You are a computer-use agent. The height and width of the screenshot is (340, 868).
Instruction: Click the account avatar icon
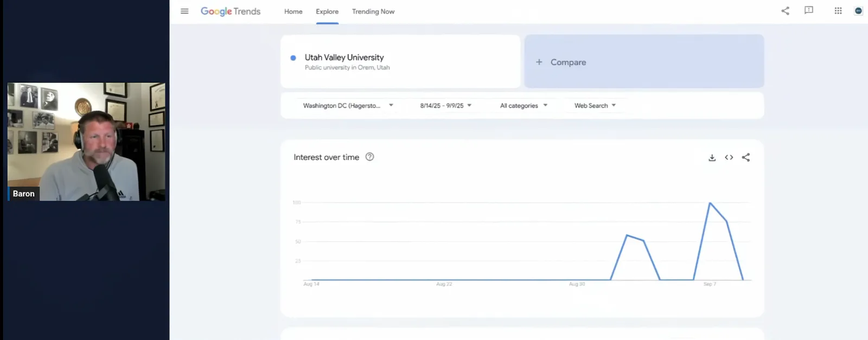pyautogui.click(x=858, y=11)
